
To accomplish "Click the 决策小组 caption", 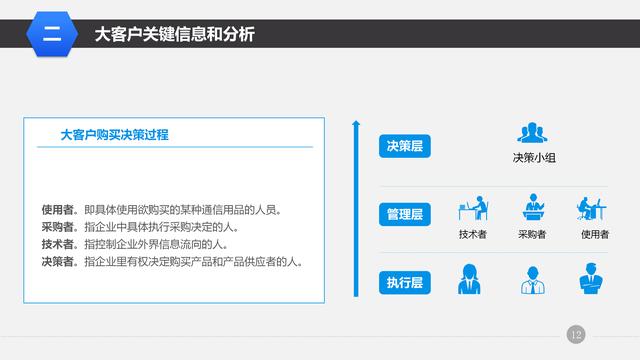I will click(x=534, y=158).
